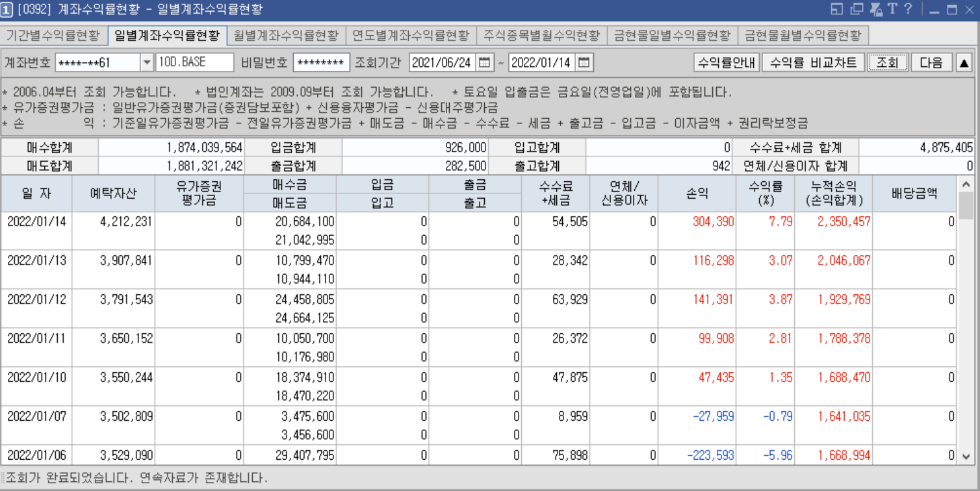The width and height of the screenshot is (980, 491).
Task: Collapse the notes panel with the ▲ button
Action: click(x=964, y=62)
